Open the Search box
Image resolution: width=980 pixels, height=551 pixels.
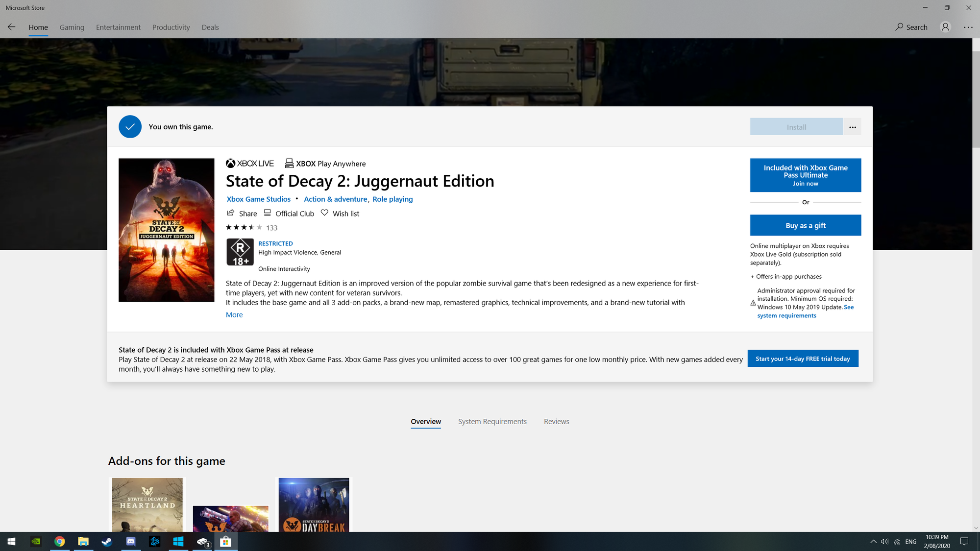(x=911, y=27)
